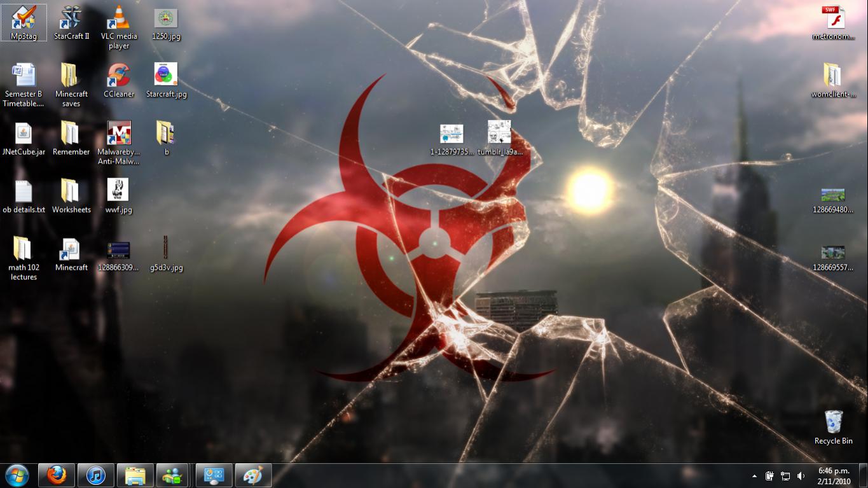Viewport: 868px width, 488px height.
Task: Launch the Minecraft desktop shortcut
Action: (71, 254)
